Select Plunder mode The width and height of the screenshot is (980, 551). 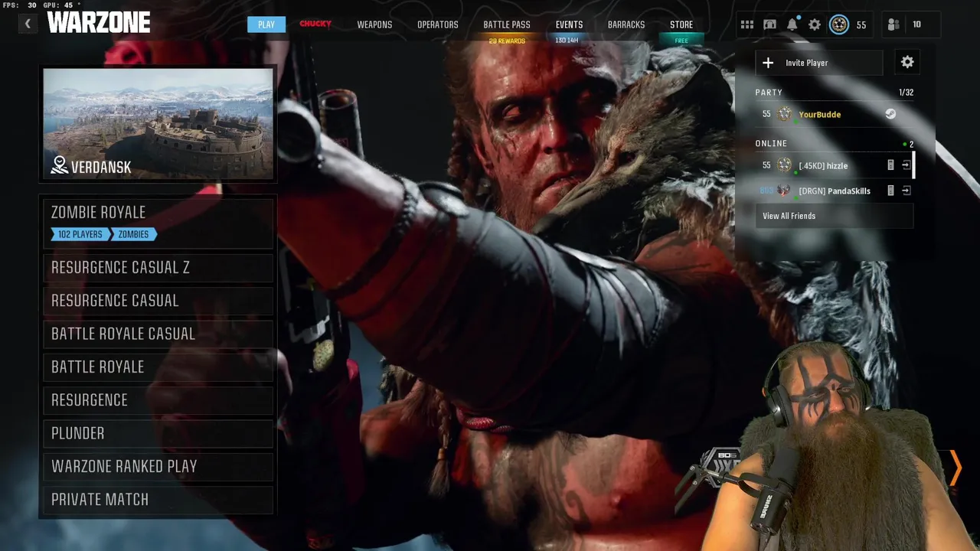click(x=158, y=433)
